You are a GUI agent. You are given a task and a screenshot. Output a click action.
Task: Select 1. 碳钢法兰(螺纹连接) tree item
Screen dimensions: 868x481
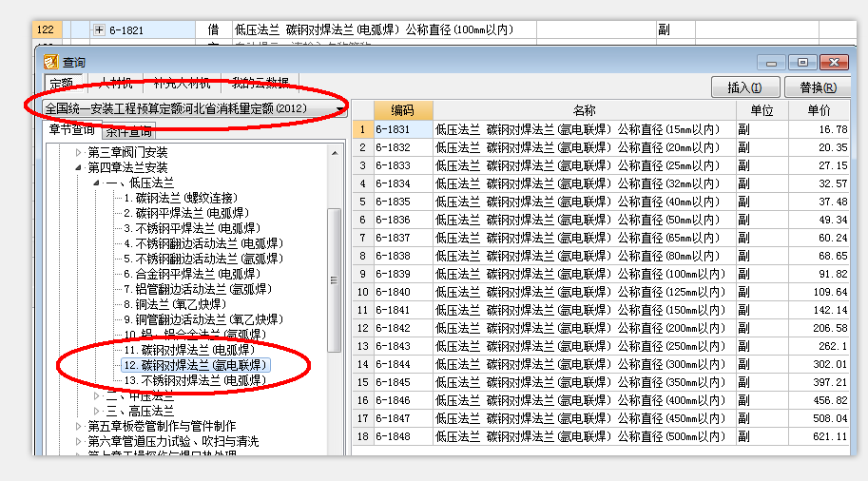[x=181, y=198]
